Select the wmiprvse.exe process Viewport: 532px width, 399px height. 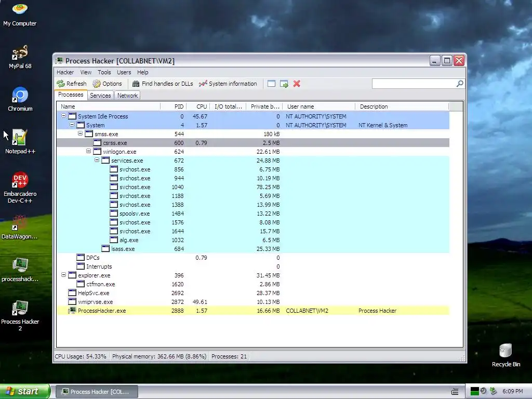(x=253, y=302)
